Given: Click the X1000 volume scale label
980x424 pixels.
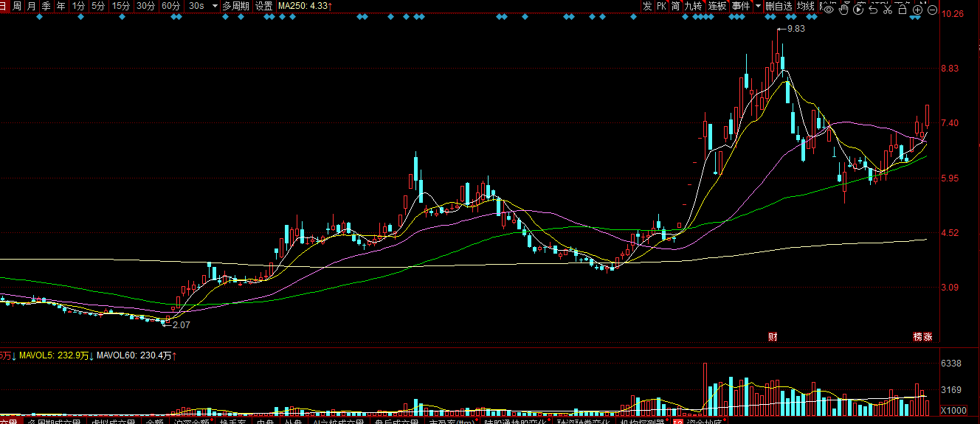Looking at the screenshot, I should coord(953,410).
